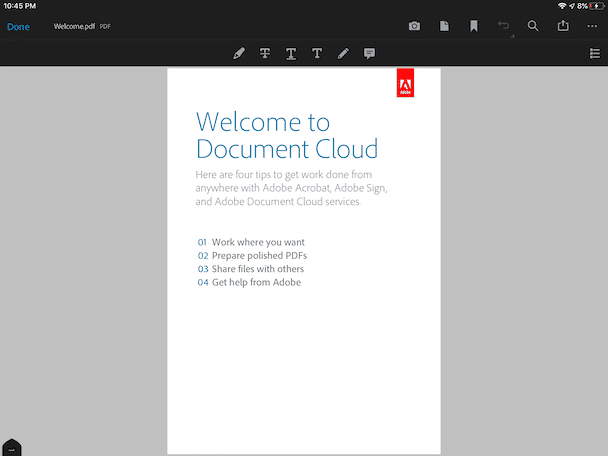Select the underline text tool
The image size is (608, 456).
pyautogui.click(x=291, y=54)
